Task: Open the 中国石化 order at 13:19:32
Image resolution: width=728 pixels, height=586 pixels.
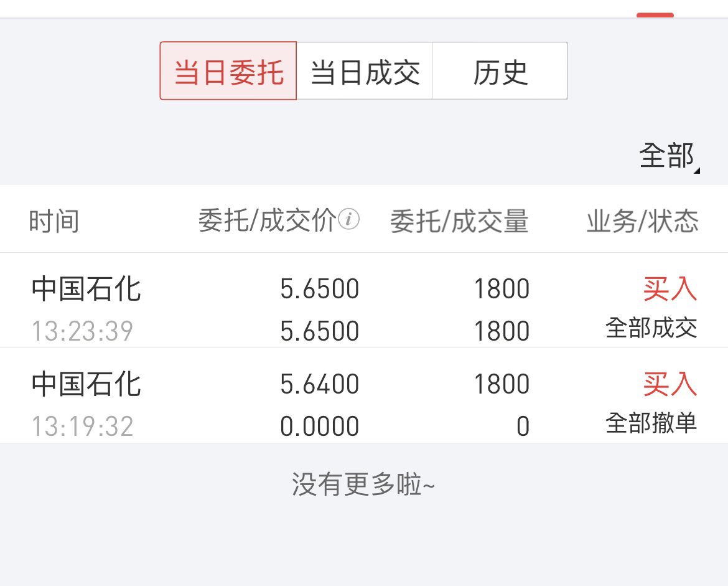Action: pyautogui.click(x=364, y=396)
